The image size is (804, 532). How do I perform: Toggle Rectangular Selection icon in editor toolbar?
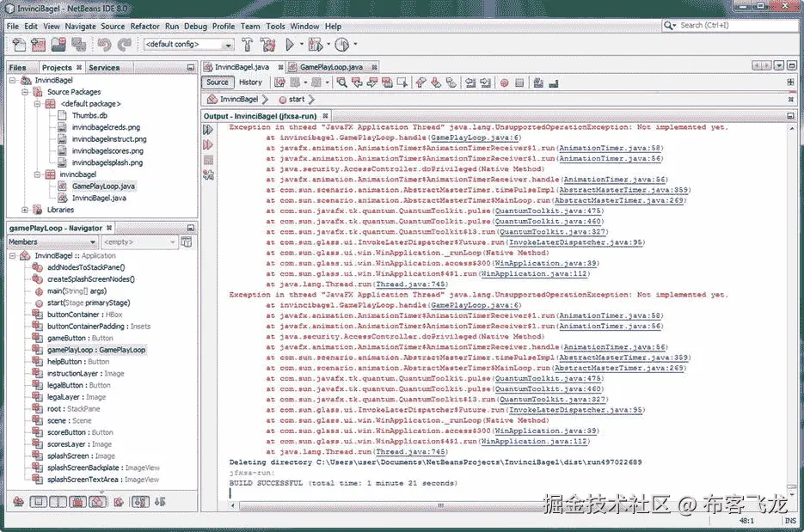pyautogui.click(x=402, y=83)
